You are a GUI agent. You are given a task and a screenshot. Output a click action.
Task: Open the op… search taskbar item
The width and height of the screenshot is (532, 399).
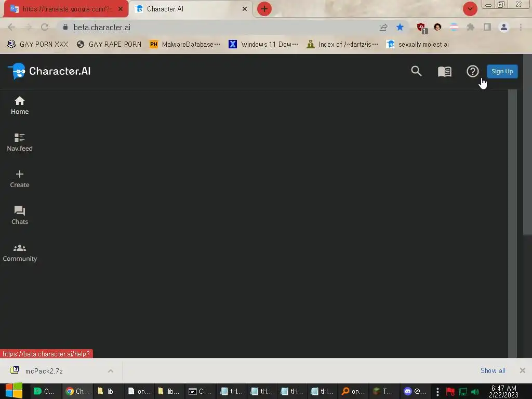pos(353,391)
